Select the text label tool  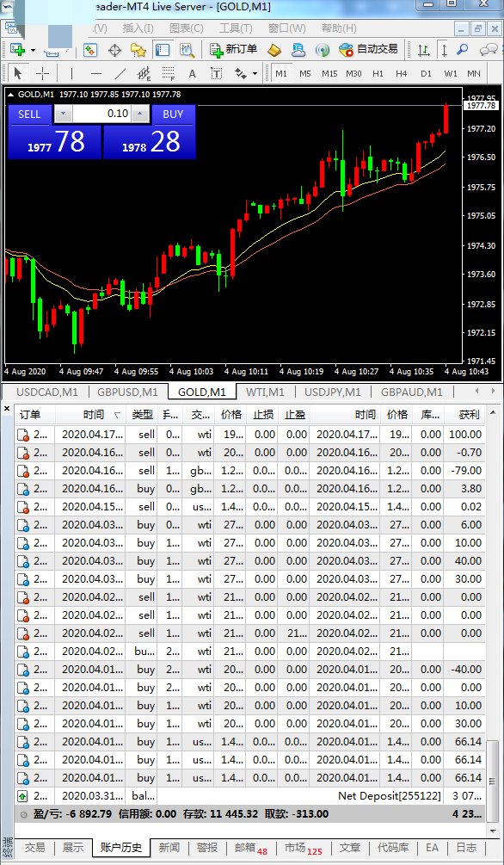click(x=216, y=73)
